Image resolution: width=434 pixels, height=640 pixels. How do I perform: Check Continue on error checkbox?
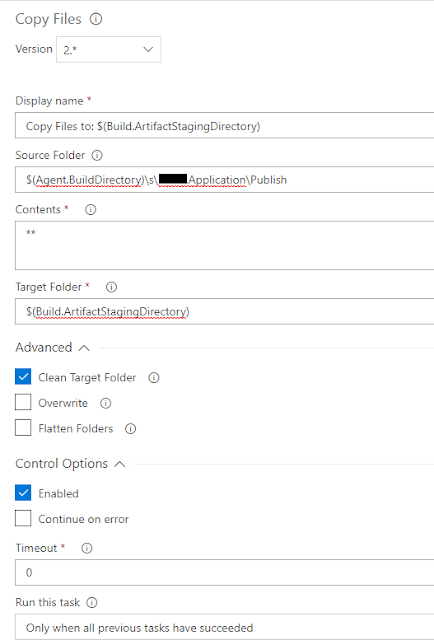coord(23,518)
